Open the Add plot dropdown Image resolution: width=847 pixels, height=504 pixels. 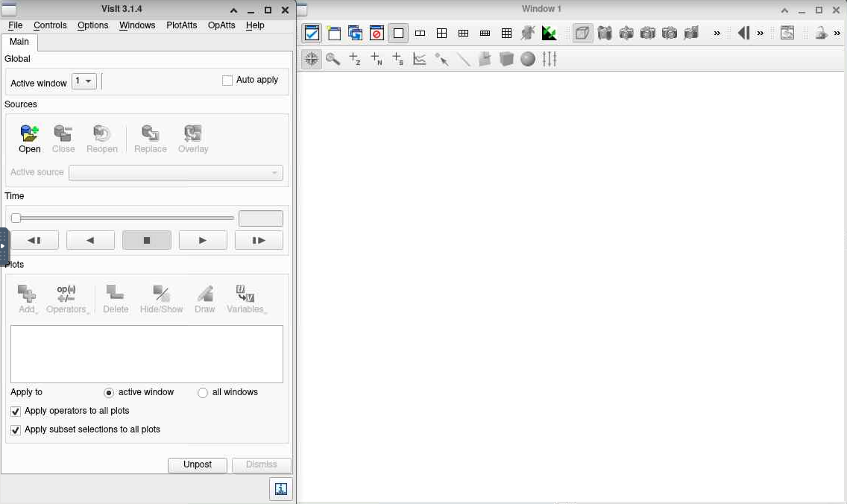click(27, 299)
